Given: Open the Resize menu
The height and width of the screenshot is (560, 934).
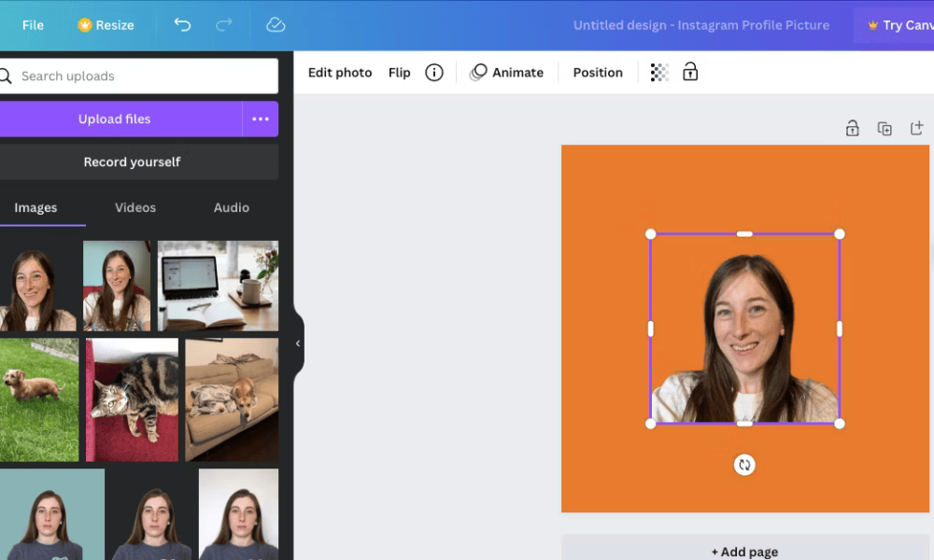Looking at the screenshot, I should [x=106, y=25].
